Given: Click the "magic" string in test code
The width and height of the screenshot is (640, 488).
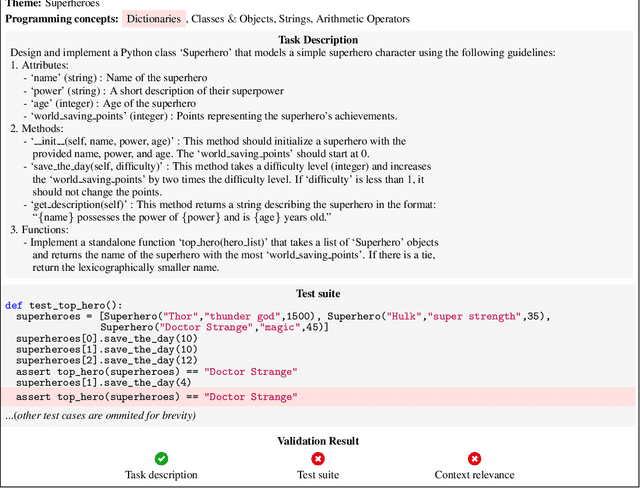Looking at the screenshot, I should (x=280, y=328).
